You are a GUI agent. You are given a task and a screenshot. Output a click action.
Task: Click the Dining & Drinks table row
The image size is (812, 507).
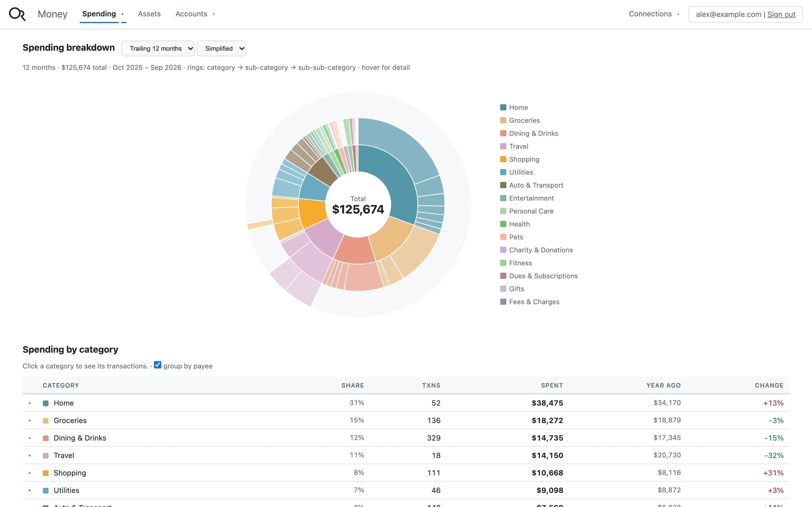406,438
